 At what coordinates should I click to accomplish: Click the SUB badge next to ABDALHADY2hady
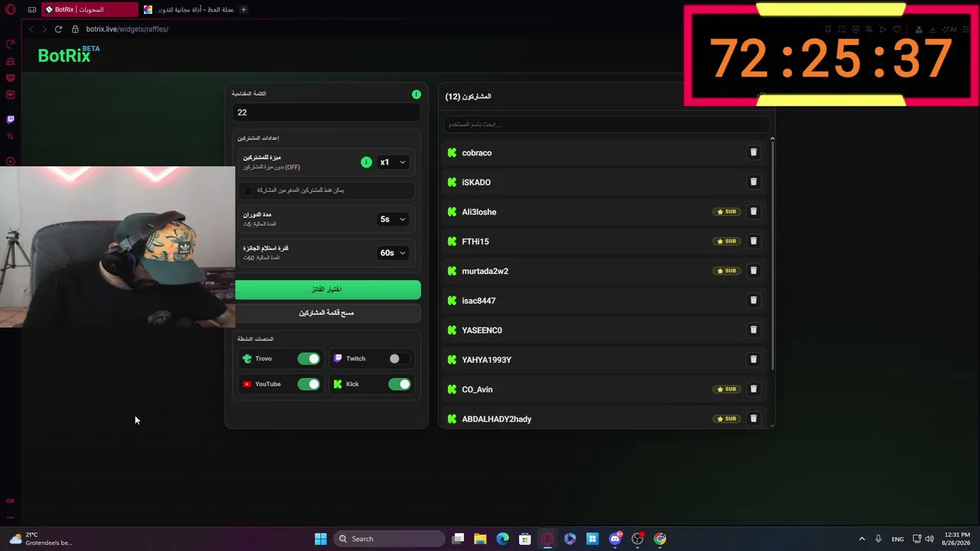[x=726, y=419]
